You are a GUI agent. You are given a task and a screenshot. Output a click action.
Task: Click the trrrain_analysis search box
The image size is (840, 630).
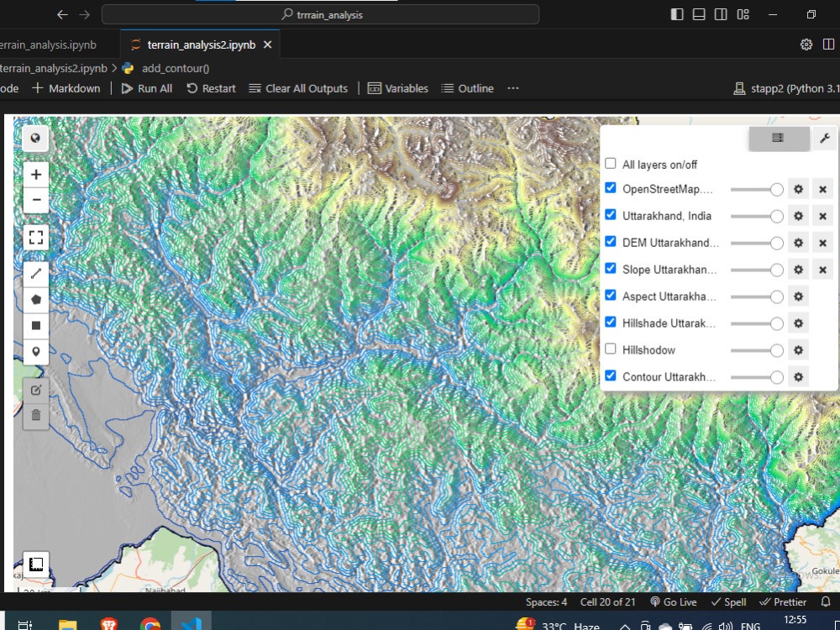tap(320, 14)
